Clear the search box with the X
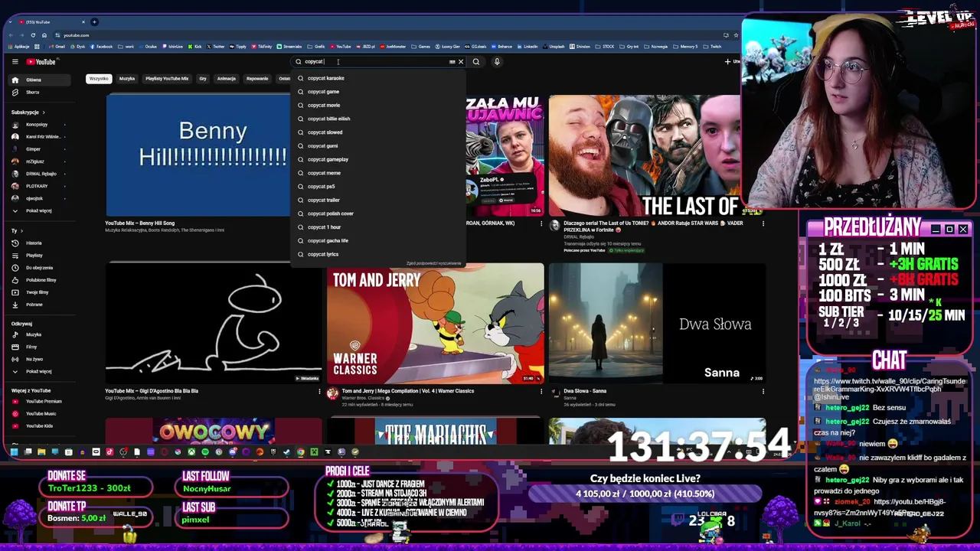 (x=461, y=62)
